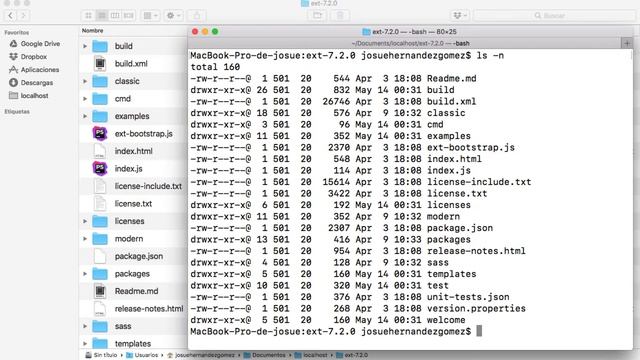Select the package.json file icon

pos(100,256)
